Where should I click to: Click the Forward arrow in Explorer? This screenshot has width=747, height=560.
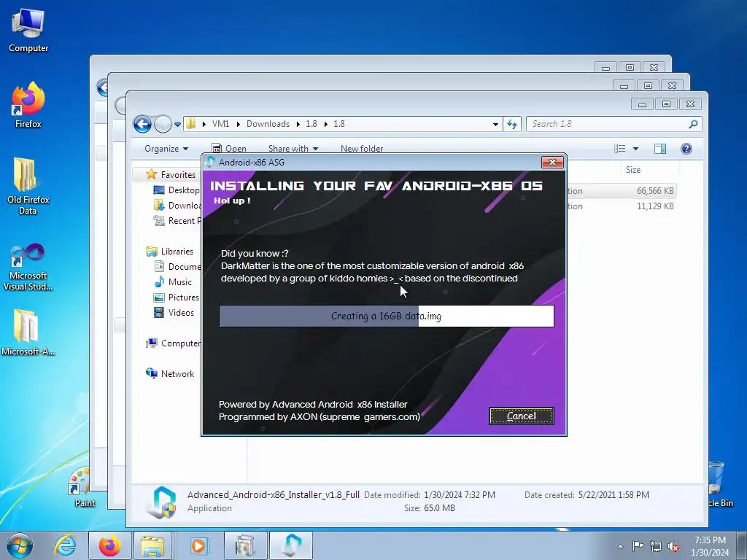(x=163, y=124)
